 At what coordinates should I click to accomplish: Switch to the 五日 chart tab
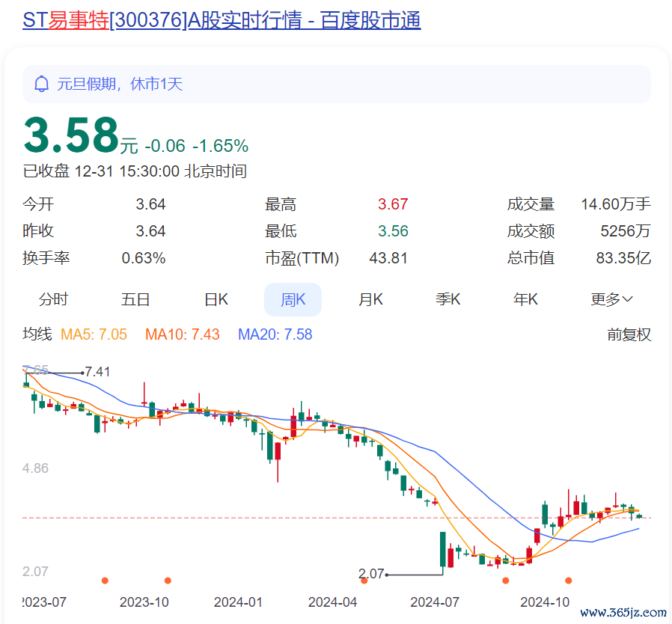(135, 299)
